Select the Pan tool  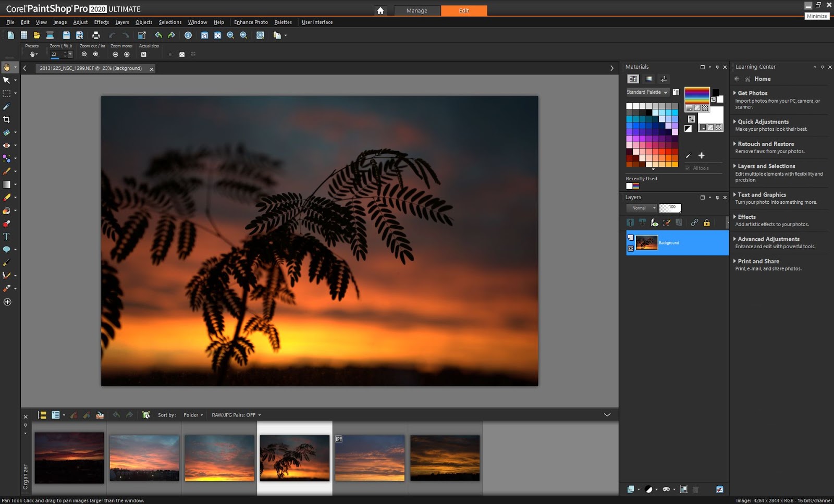click(8, 67)
